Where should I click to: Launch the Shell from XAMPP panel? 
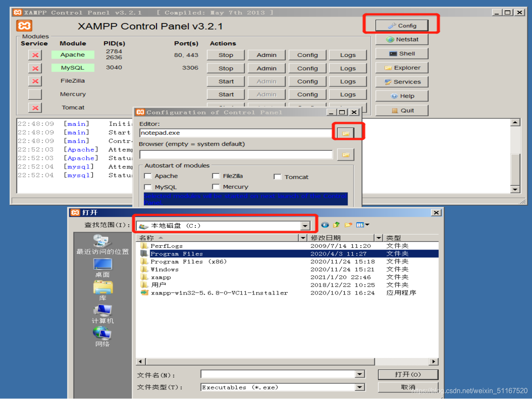pos(402,54)
